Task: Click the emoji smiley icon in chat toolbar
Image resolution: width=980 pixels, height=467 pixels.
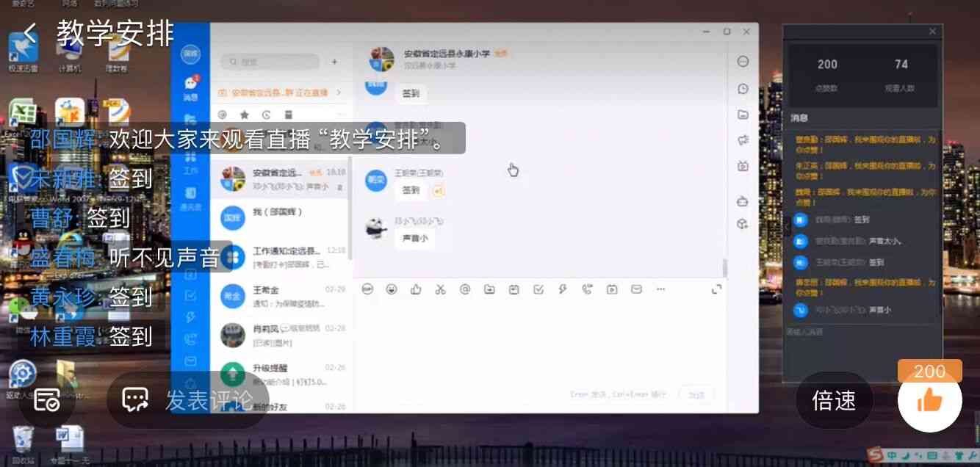Action: point(392,289)
